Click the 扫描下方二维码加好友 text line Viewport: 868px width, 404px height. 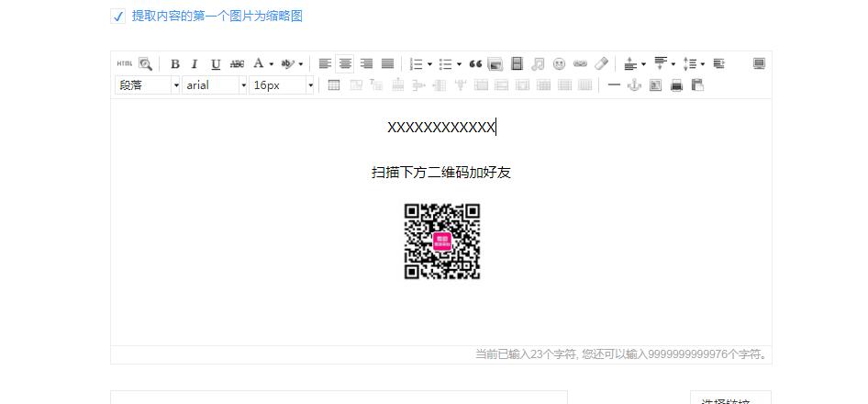click(441, 173)
